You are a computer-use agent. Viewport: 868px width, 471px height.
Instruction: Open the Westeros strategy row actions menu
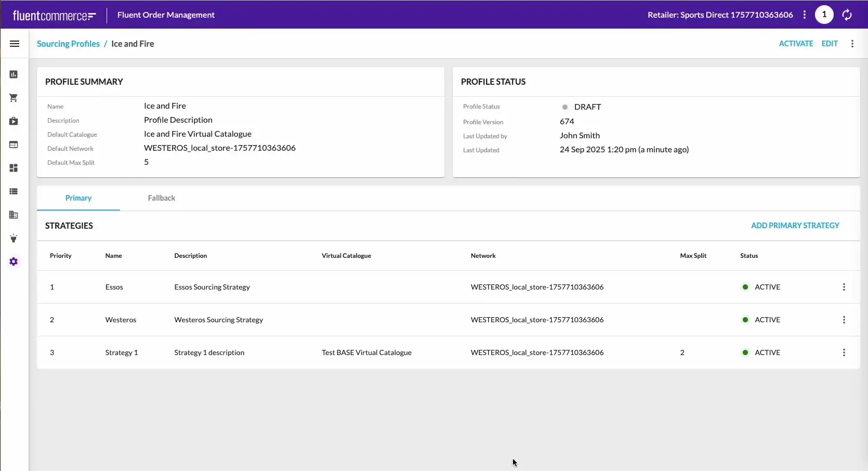[844, 320]
